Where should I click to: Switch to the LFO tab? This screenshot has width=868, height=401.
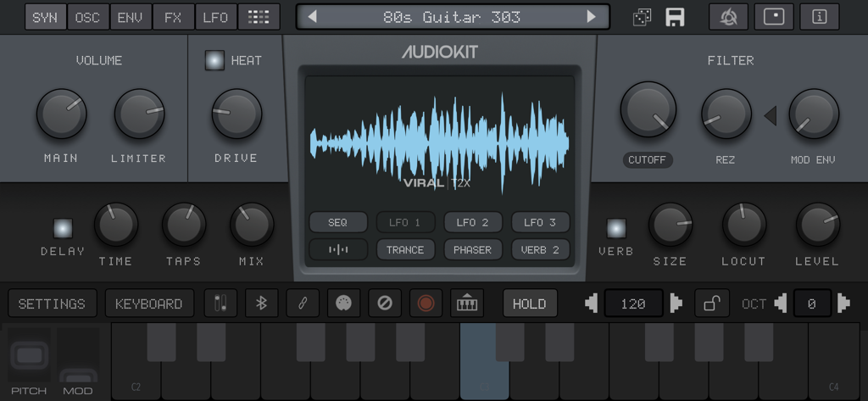tap(216, 17)
